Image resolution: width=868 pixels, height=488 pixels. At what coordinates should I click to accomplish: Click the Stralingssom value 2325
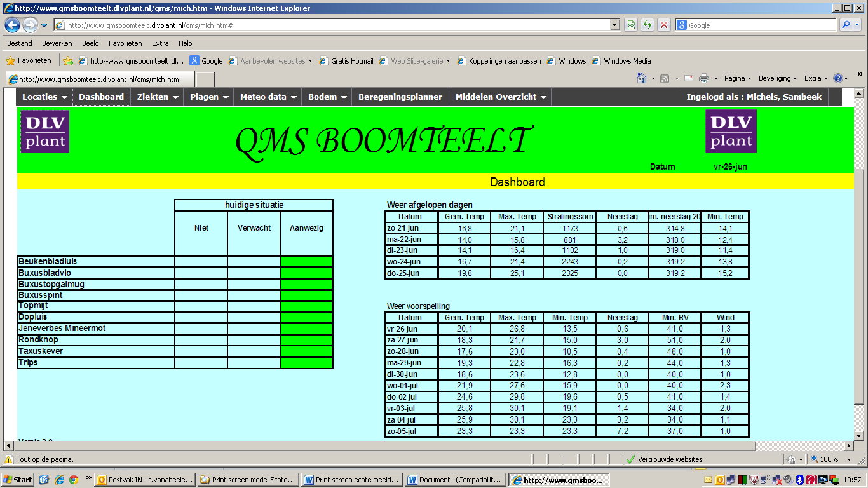(x=571, y=273)
